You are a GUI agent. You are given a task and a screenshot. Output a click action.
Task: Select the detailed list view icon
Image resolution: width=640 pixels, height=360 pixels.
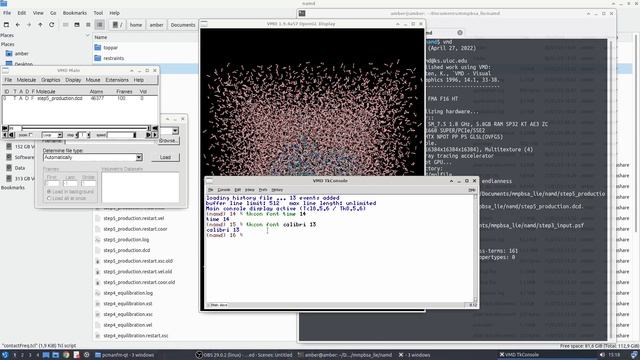pyautogui.click(x=100, y=25)
